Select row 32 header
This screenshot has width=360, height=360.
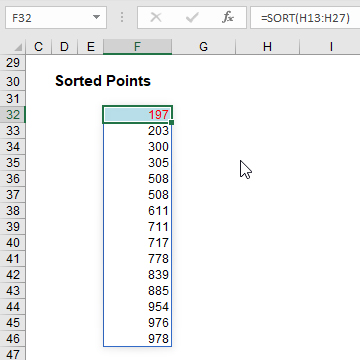tap(13, 115)
